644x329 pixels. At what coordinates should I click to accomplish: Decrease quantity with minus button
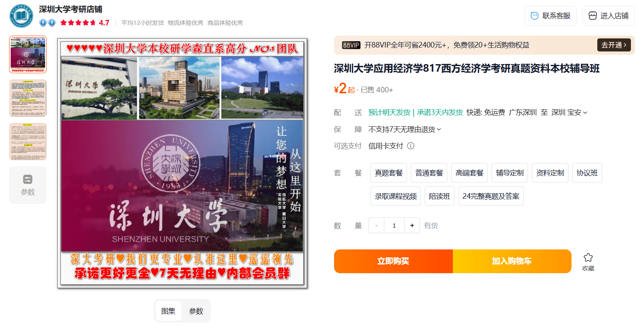[x=376, y=225]
